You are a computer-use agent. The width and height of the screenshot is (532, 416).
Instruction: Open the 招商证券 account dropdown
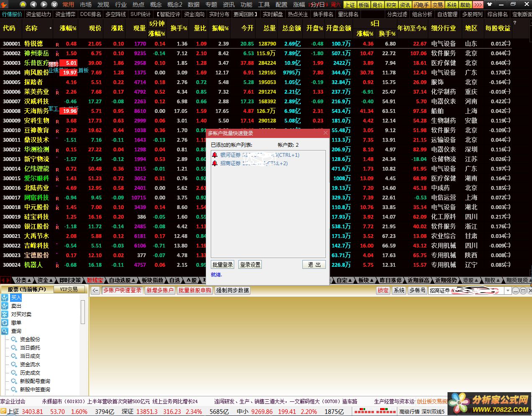pos(508,291)
